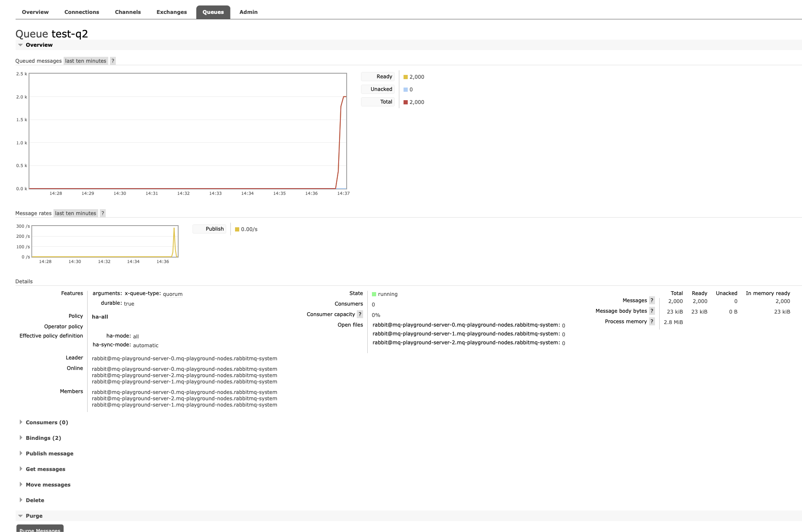Open the Exchanges tab
The image size is (802, 532).
point(171,12)
